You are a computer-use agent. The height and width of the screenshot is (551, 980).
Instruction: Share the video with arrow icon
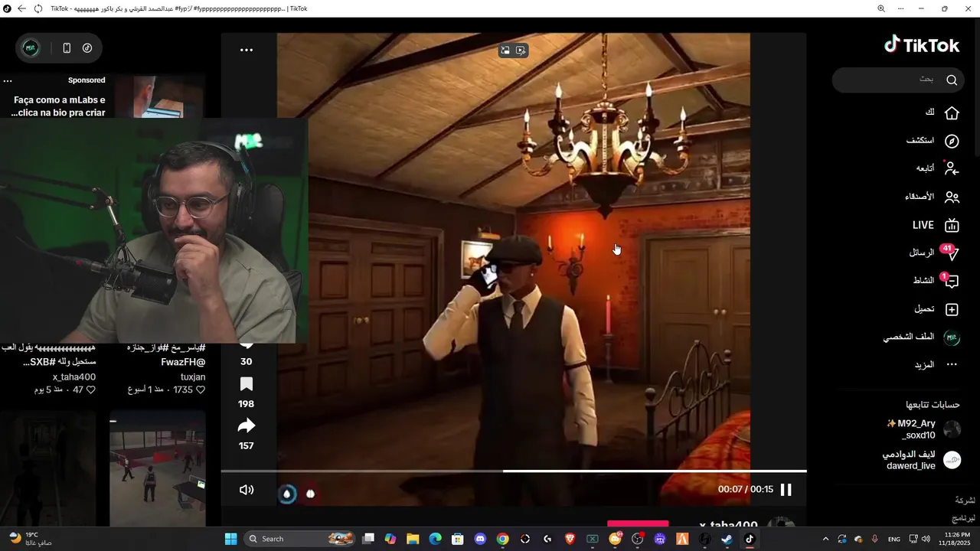coord(247,426)
